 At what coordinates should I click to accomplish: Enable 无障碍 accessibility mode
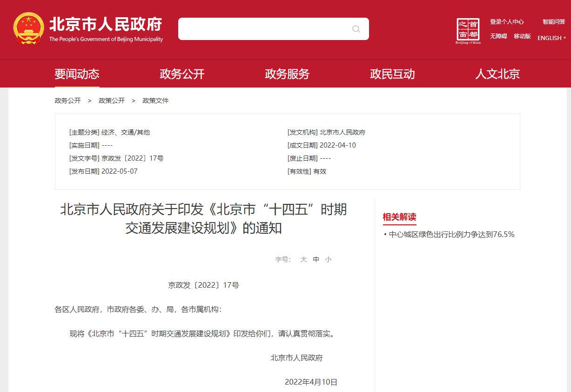tap(498, 36)
